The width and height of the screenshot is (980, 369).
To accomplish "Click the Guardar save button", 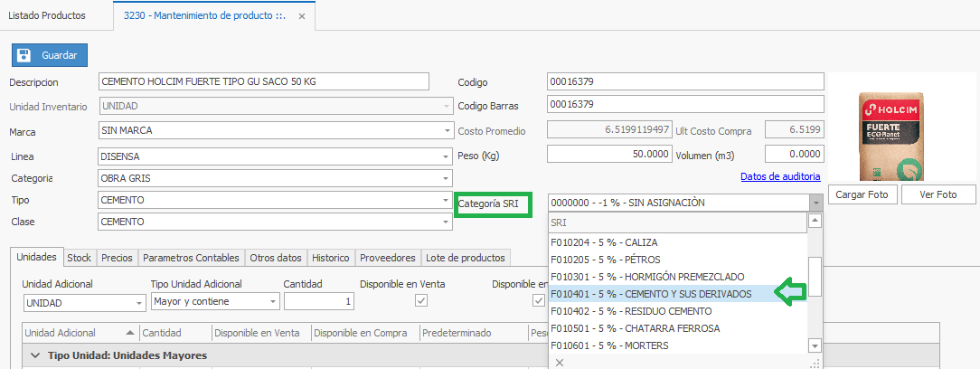I will (50, 55).
